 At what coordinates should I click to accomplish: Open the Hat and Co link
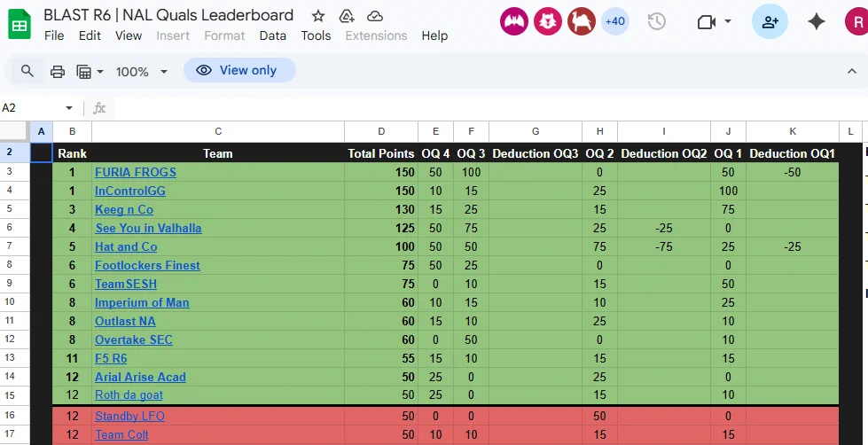(x=126, y=246)
